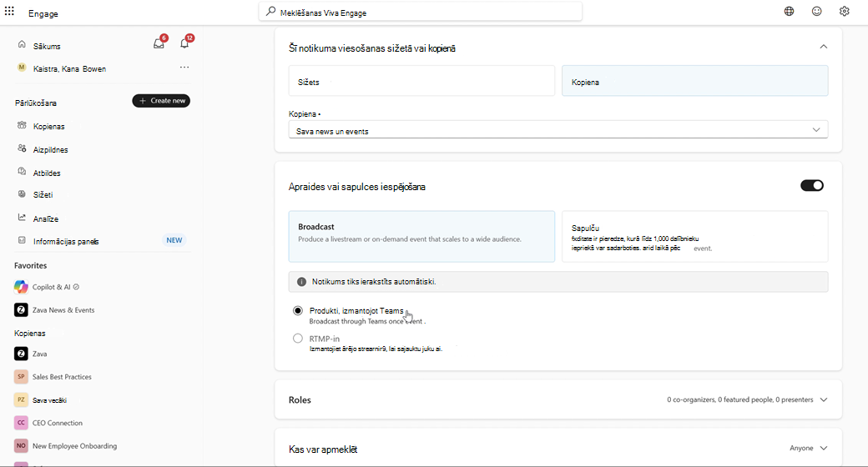The image size is (868, 467).
Task: Click the Zava News & Events logo icon
Action: [21, 310]
